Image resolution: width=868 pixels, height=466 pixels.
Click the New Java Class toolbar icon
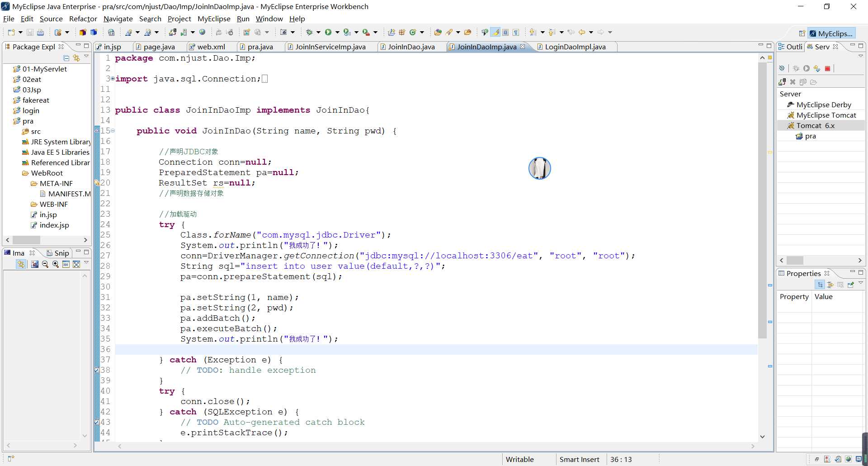pyautogui.click(x=412, y=32)
